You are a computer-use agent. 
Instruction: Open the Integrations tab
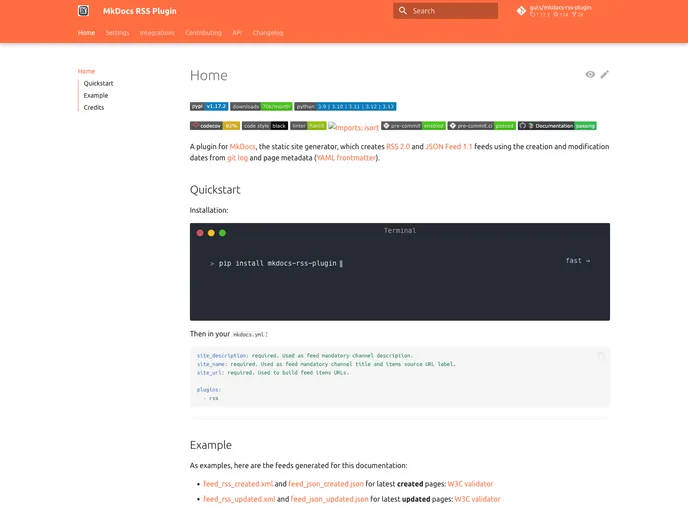pyautogui.click(x=157, y=33)
